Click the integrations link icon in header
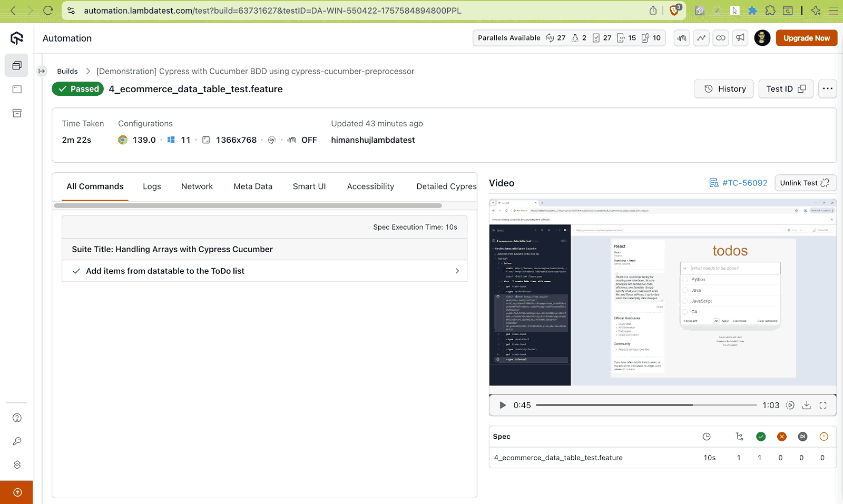843x504 pixels. (x=720, y=37)
